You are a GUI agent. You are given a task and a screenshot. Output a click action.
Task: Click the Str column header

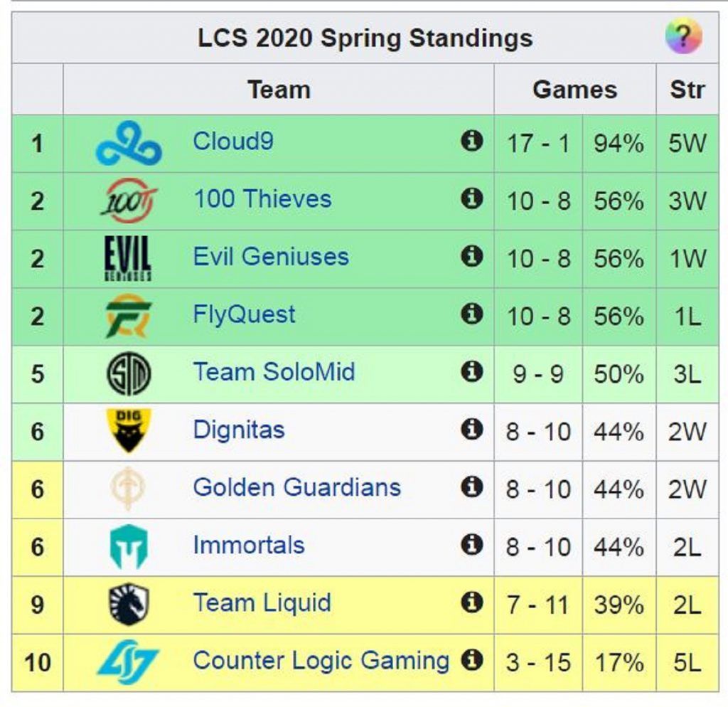(x=687, y=90)
